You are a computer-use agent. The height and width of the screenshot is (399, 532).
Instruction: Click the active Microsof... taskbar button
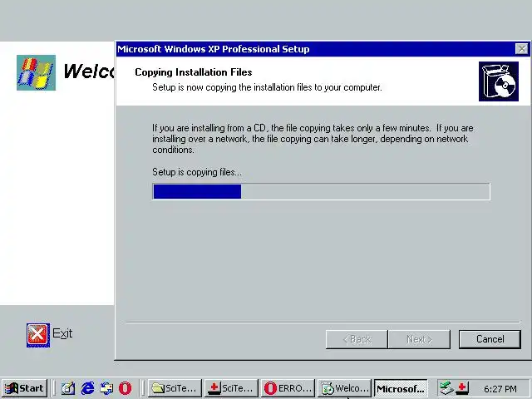coord(401,388)
